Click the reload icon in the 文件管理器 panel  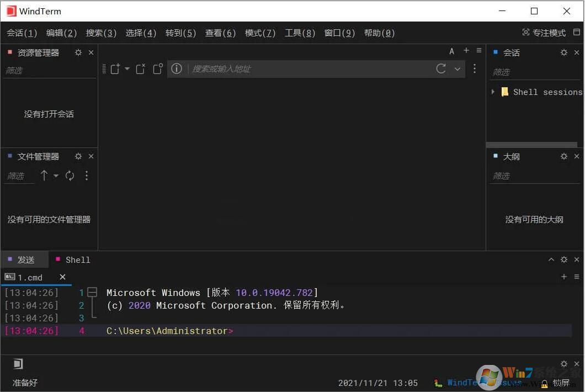tap(71, 176)
